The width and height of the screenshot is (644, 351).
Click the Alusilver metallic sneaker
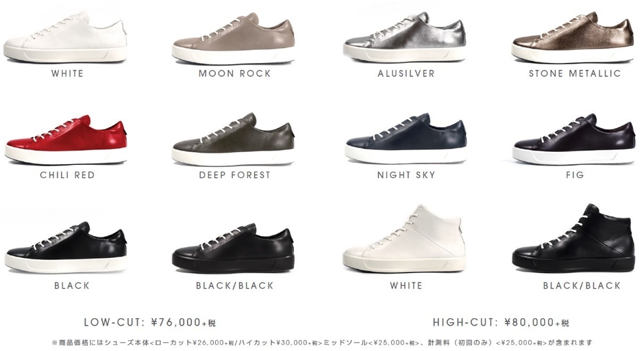tap(404, 38)
